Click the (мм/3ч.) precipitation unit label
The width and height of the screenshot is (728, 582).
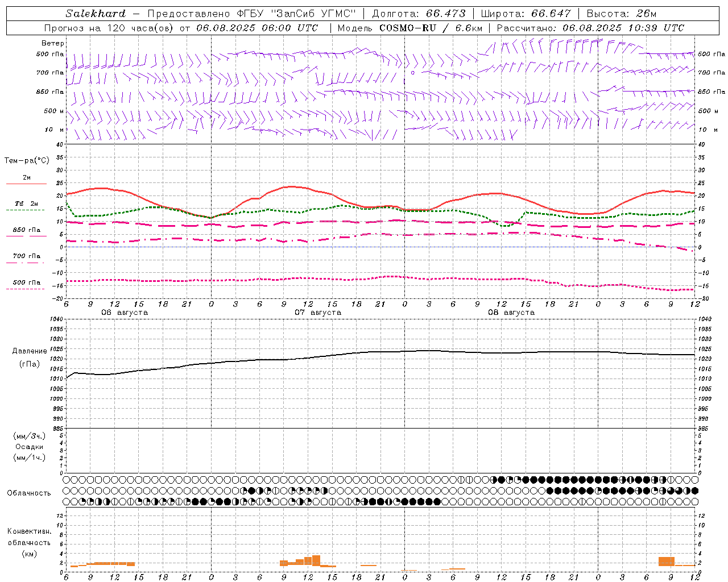coord(29,436)
